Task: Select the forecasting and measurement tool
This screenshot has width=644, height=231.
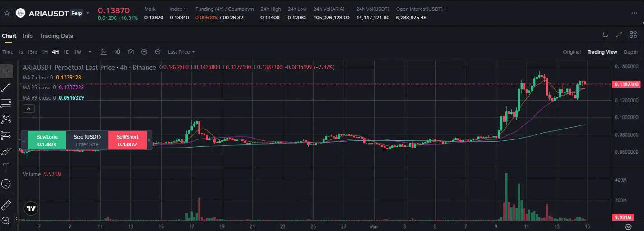Action: tap(6, 135)
